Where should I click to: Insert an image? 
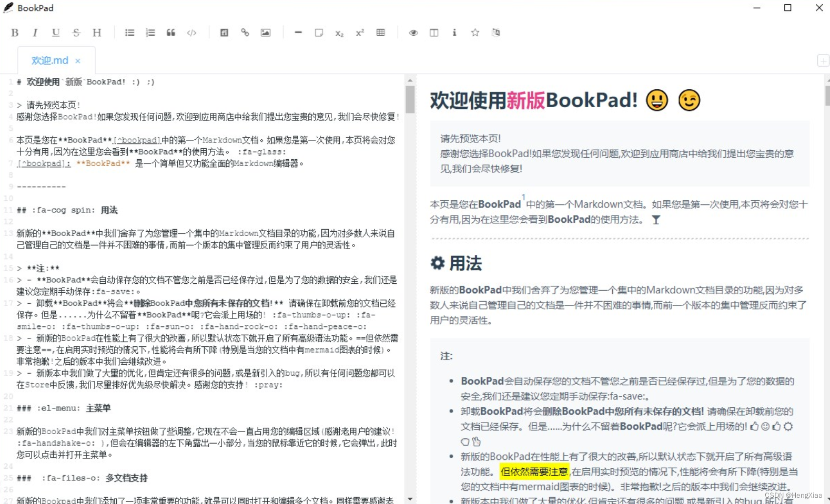point(266,33)
